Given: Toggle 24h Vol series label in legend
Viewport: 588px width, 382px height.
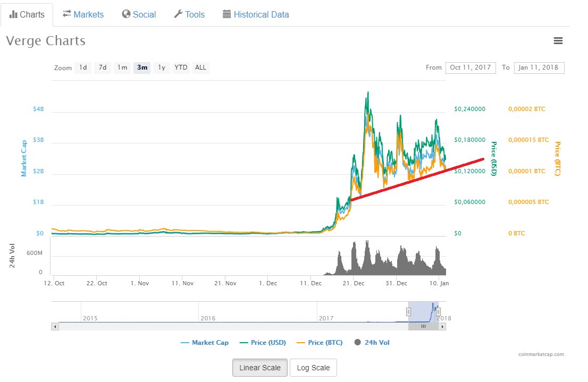Looking at the screenshot, I should [x=377, y=342].
